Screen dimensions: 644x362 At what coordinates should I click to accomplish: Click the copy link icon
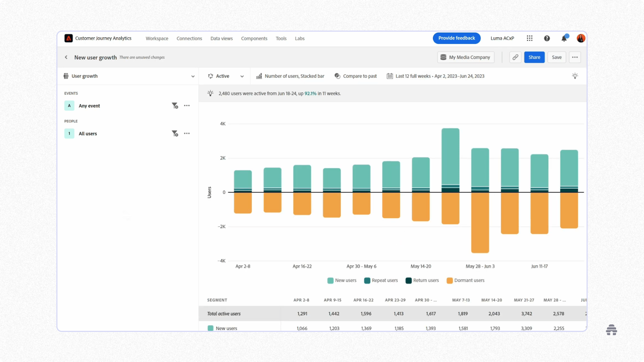[515, 57]
